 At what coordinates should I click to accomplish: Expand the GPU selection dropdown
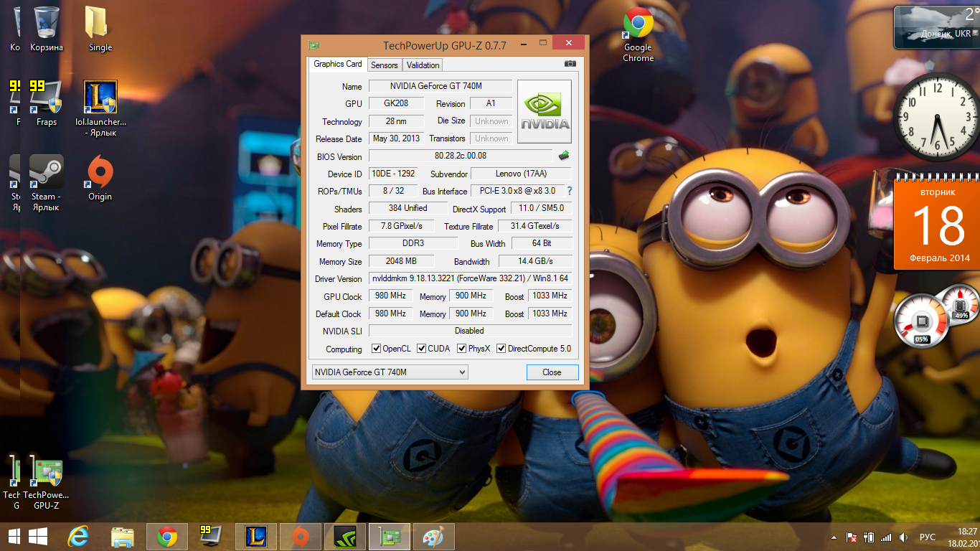coord(462,372)
